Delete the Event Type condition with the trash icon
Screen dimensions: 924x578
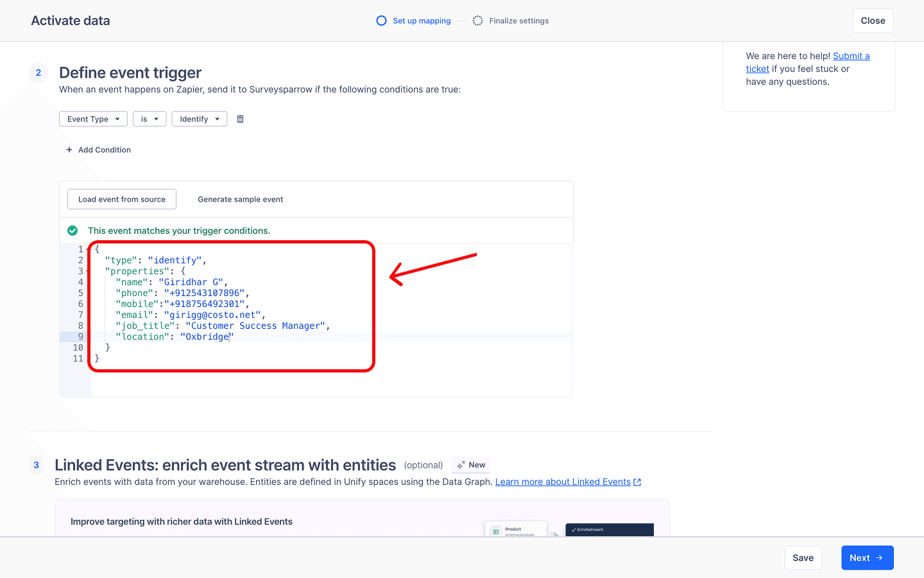[x=240, y=119]
